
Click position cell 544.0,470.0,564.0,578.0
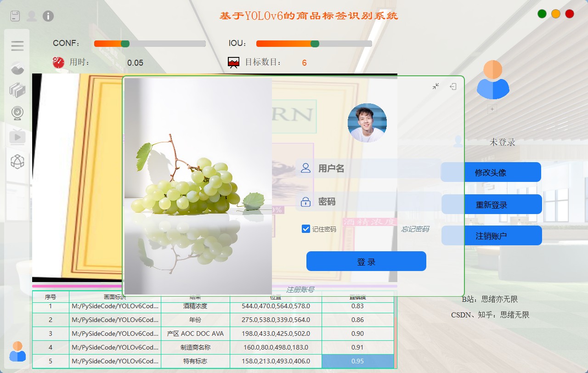pos(276,306)
